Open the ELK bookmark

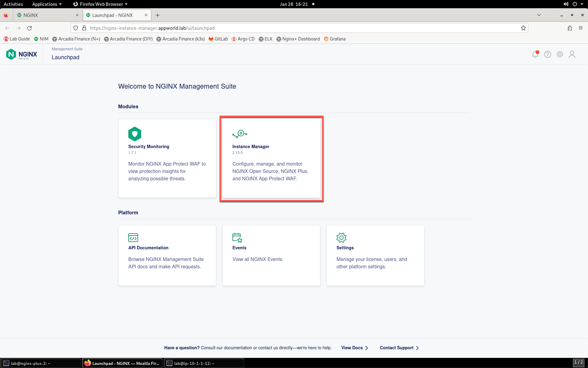266,39
